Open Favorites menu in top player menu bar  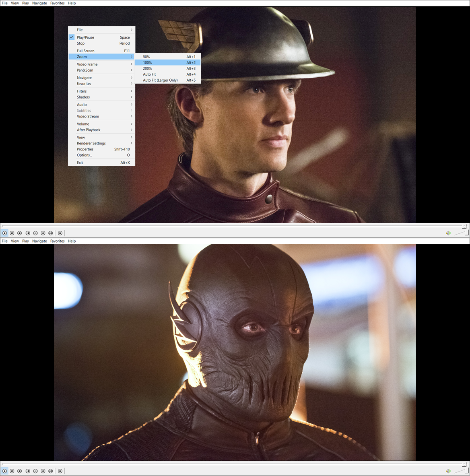tap(58, 3)
